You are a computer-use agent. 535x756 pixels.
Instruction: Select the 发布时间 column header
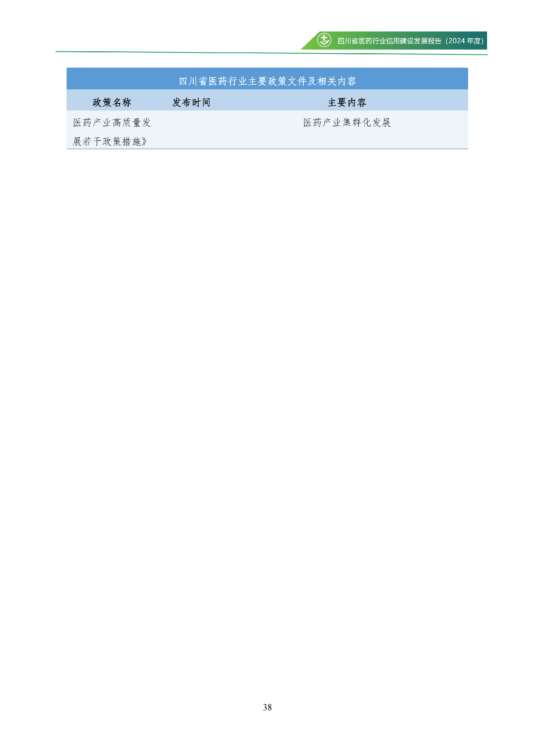pos(191,102)
